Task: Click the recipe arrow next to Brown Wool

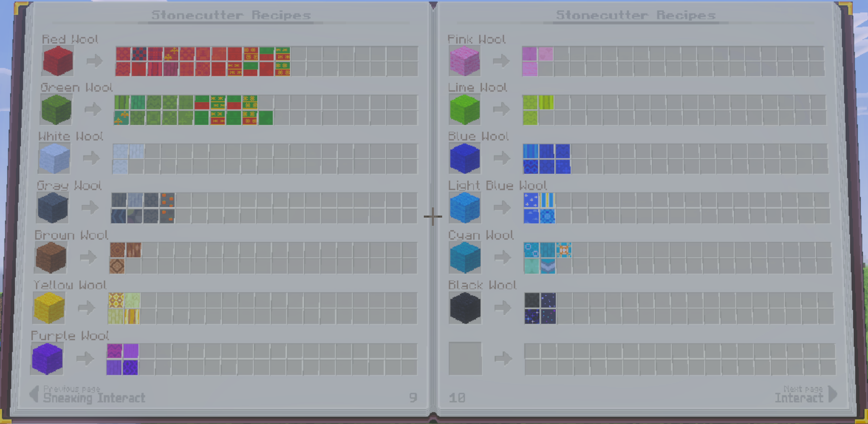Action: tap(88, 257)
